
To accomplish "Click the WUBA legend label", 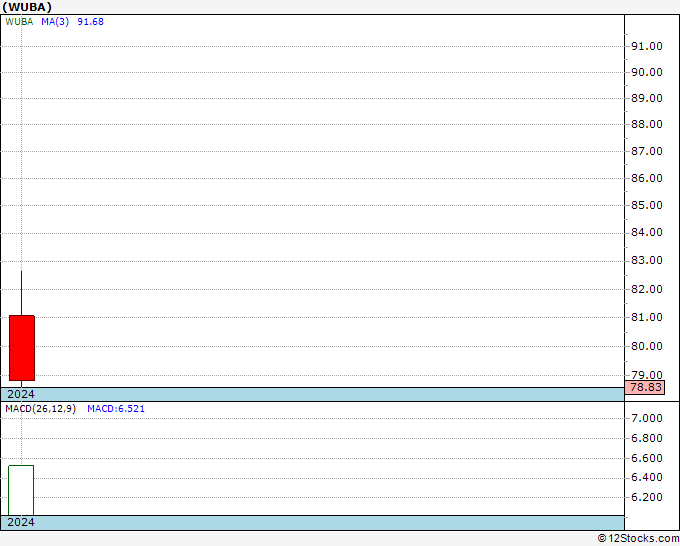I will 19,22.
